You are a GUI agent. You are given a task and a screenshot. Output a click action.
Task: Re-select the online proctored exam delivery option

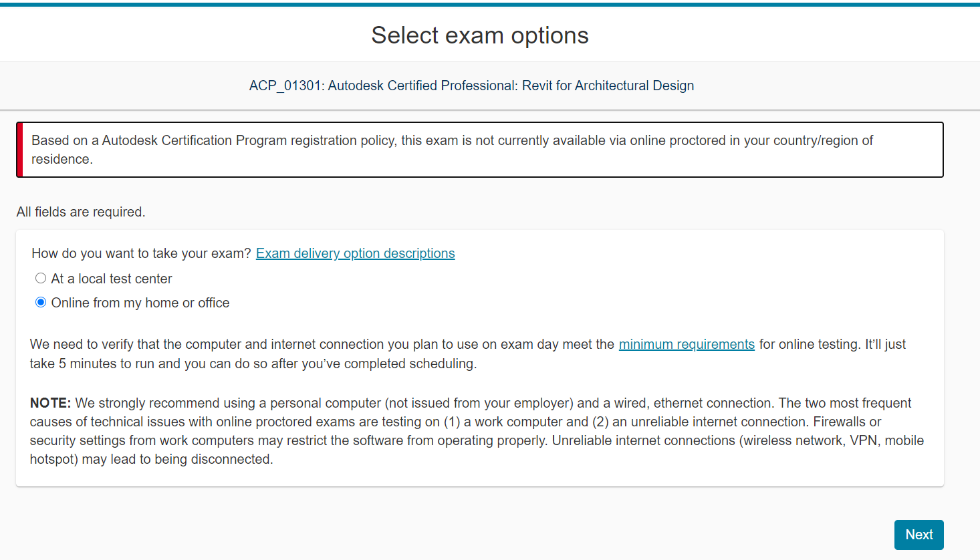41,302
